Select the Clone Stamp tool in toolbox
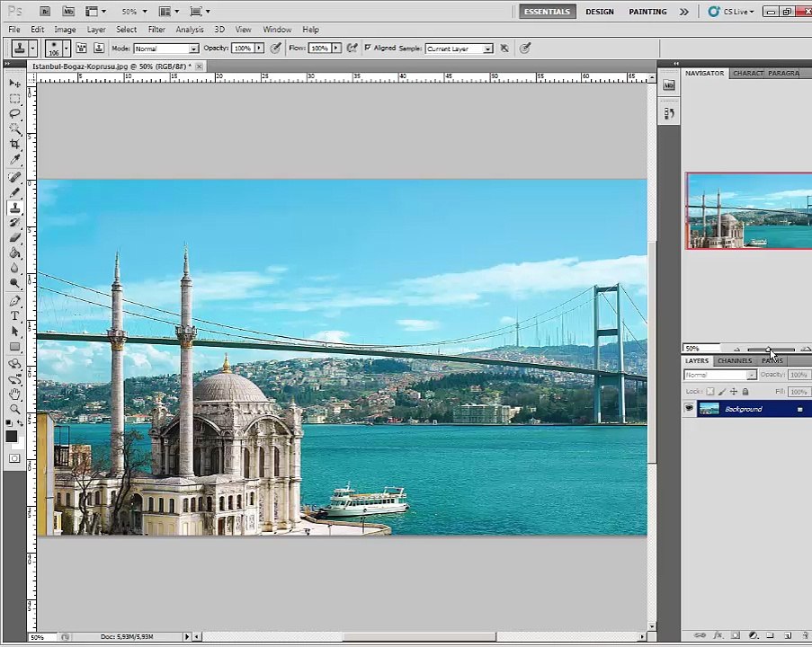This screenshot has width=812, height=647. pos(14,208)
